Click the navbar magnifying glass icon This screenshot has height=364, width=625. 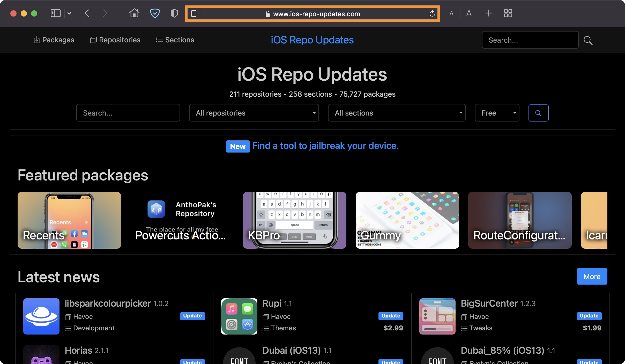588,40
